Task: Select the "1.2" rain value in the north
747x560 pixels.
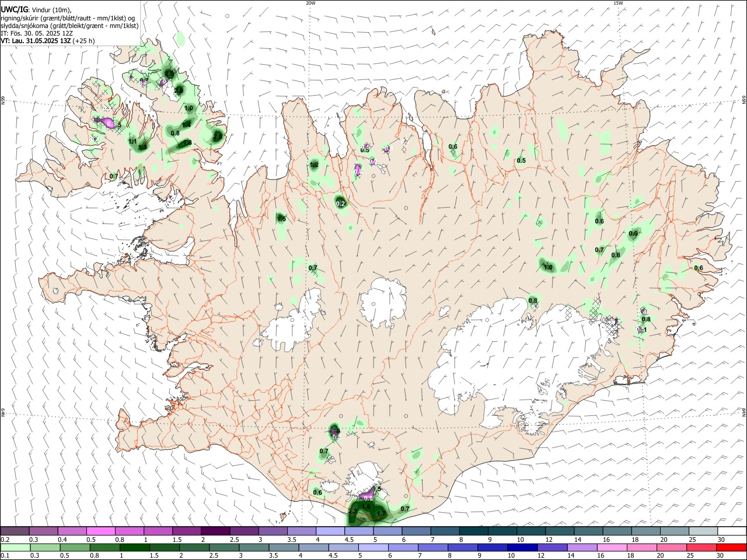Action: (314, 165)
